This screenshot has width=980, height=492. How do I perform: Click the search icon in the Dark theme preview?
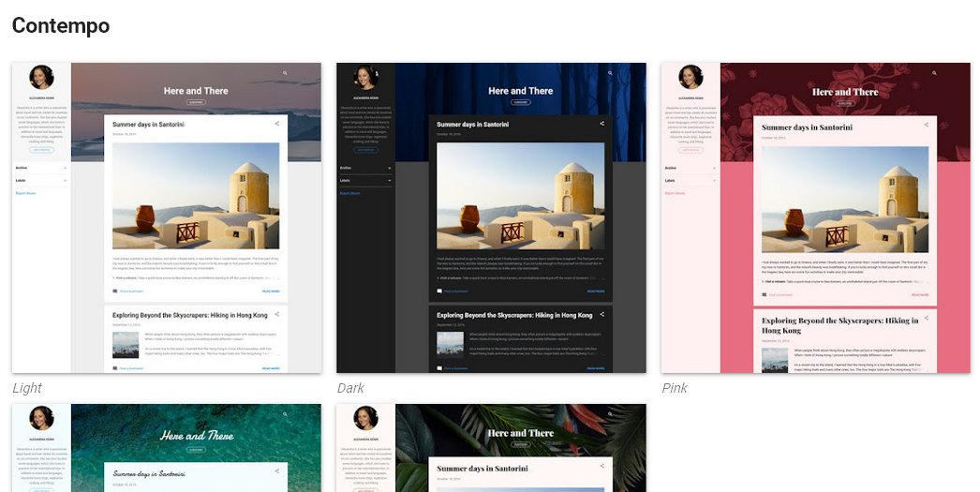[x=610, y=73]
